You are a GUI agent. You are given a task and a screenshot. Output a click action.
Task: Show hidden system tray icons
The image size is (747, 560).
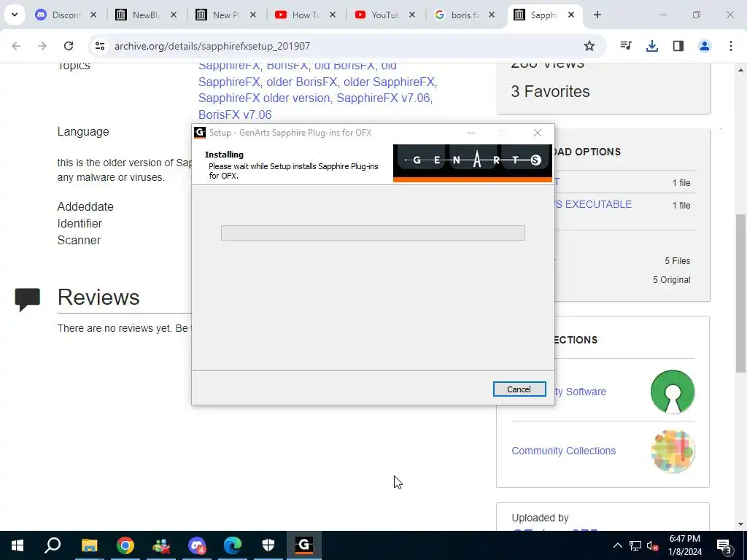point(617,545)
